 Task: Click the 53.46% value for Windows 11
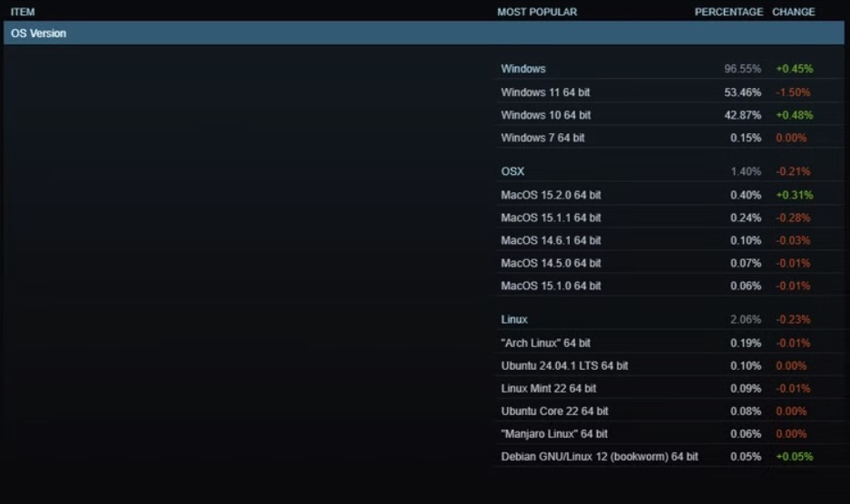pyautogui.click(x=743, y=92)
